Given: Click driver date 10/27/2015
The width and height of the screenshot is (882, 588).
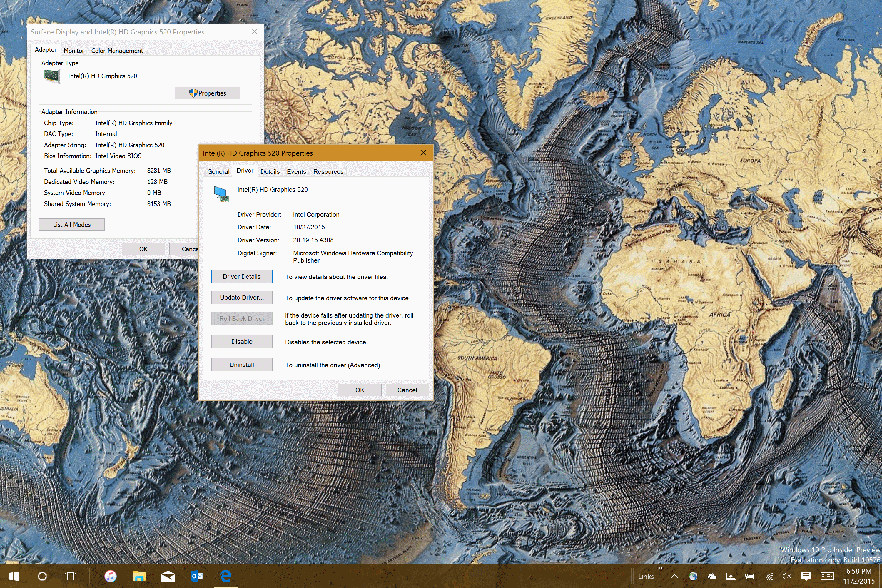Looking at the screenshot, I should [309, 227].
